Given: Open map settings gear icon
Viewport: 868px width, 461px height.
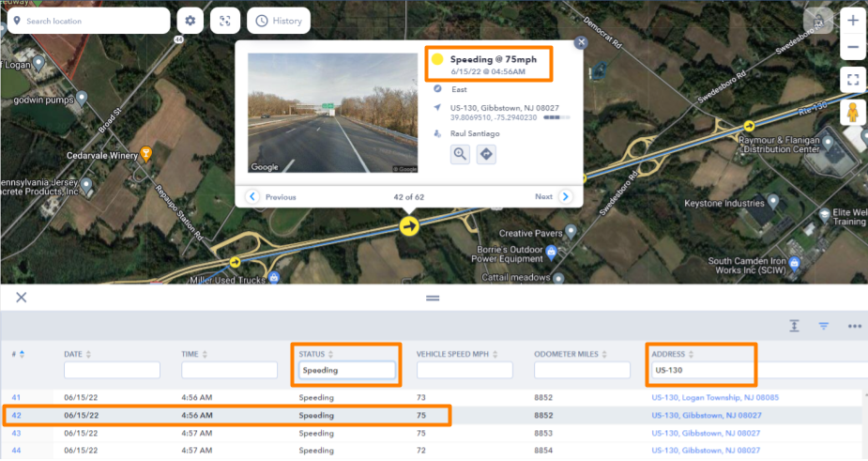Looking at the screenshot, I should point(190,21).
